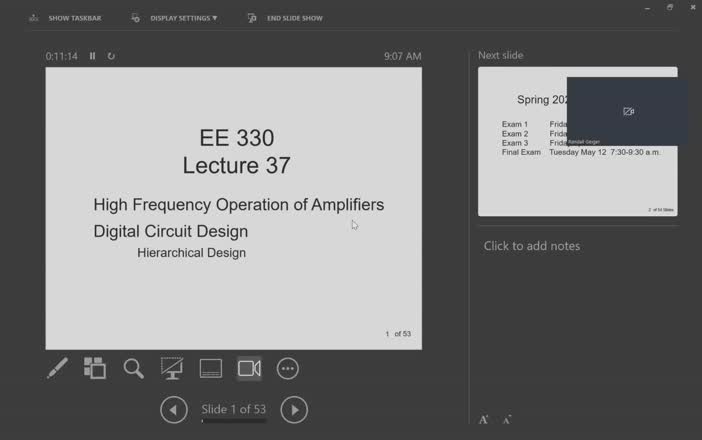This screenshot has width=702, height=440.
Task: Black or unblack the slide show
Action: click(x=172, y=368)
